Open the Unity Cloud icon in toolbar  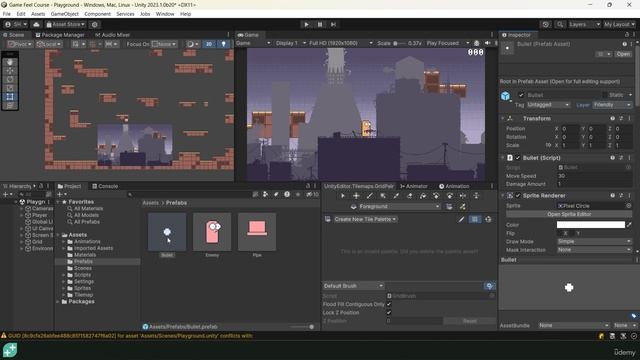(x=36, y=24)
